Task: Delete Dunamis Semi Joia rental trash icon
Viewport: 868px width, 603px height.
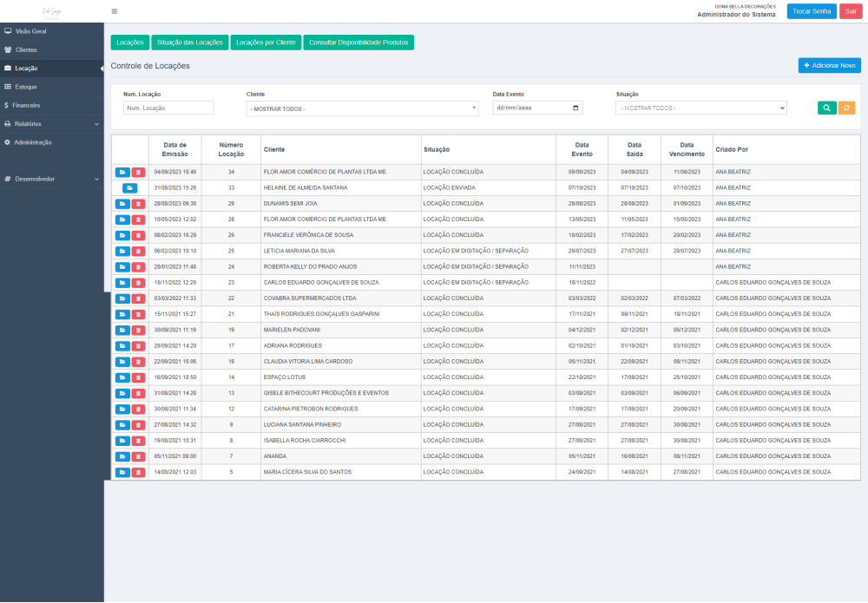Action: coord(138,204)
